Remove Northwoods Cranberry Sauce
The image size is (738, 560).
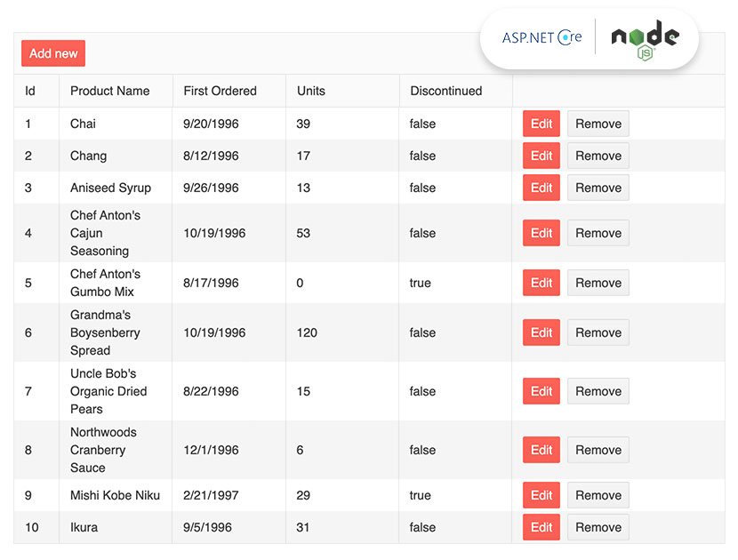click(598, 450)
